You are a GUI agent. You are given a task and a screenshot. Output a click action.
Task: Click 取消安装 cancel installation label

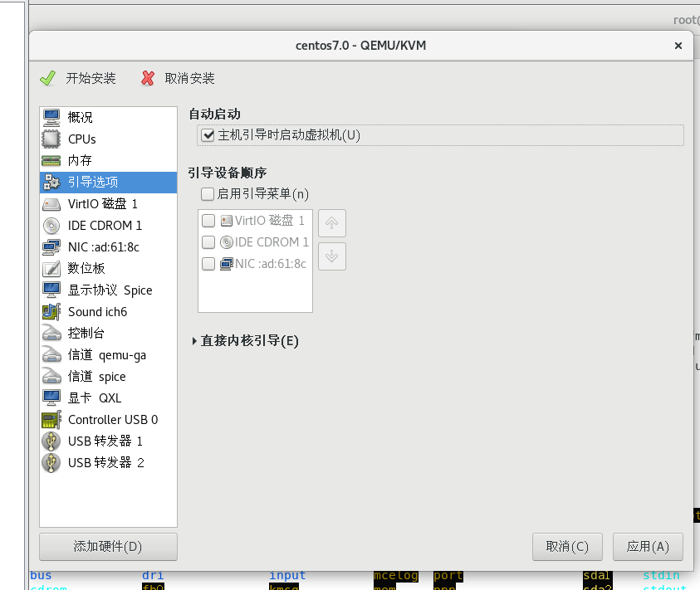pyautogui.click(x=189, y=79)
